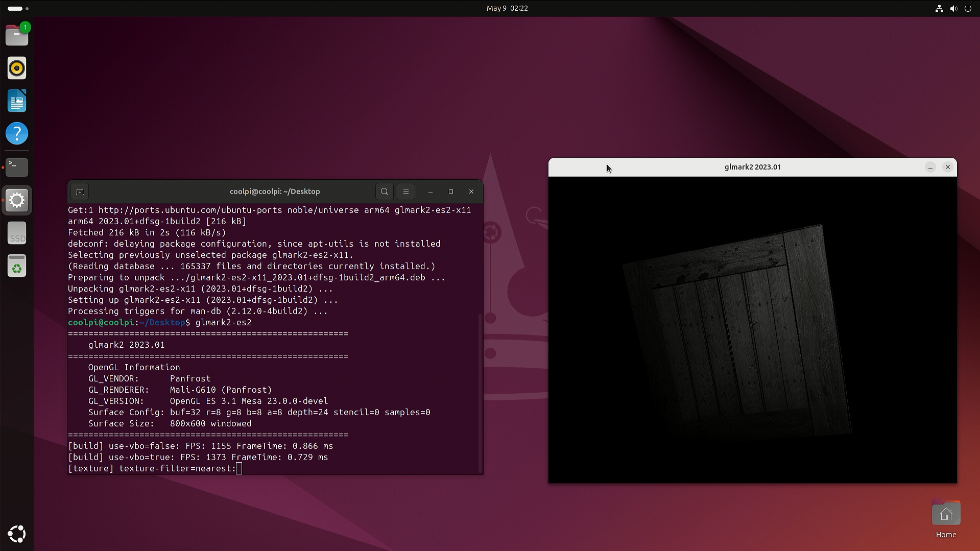Click the terminal search icon
Screen dimensions: 980x551
coord(385,191)
